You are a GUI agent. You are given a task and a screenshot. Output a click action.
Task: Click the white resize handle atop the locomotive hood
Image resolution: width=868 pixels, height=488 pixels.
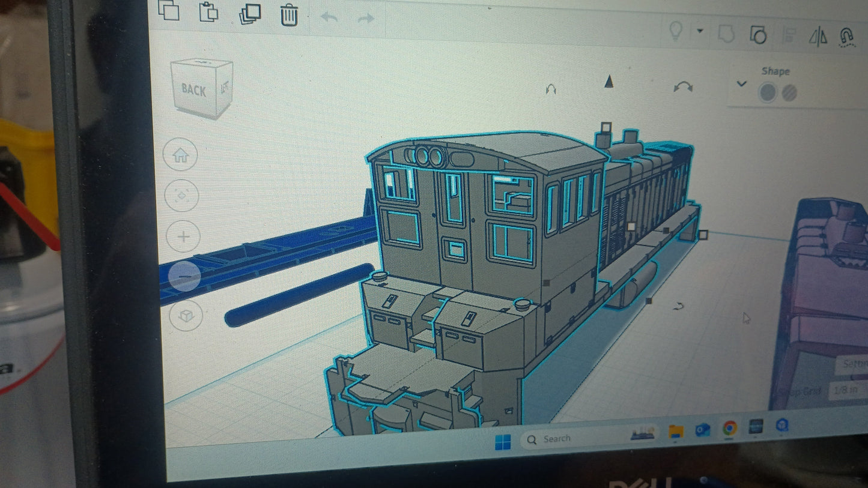pos(605,128)
